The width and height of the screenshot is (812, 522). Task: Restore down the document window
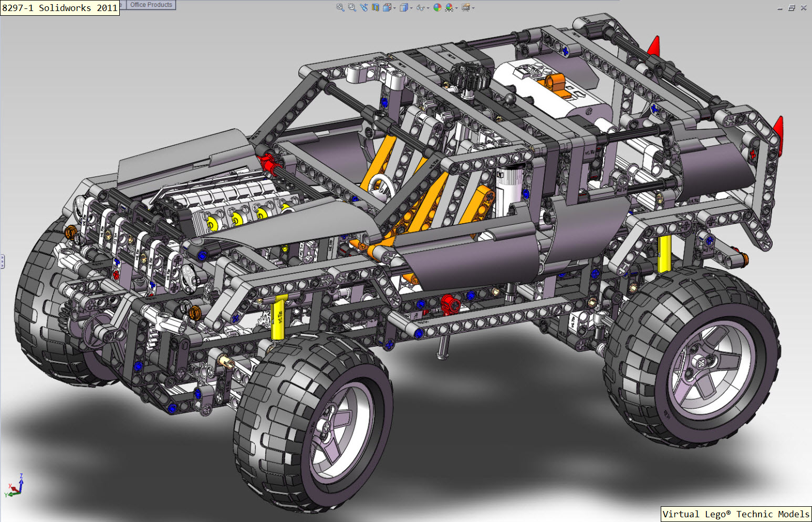792,8
